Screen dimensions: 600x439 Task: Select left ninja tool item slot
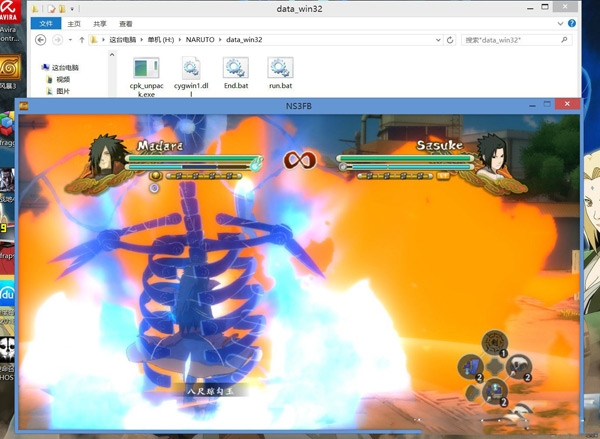470,367
